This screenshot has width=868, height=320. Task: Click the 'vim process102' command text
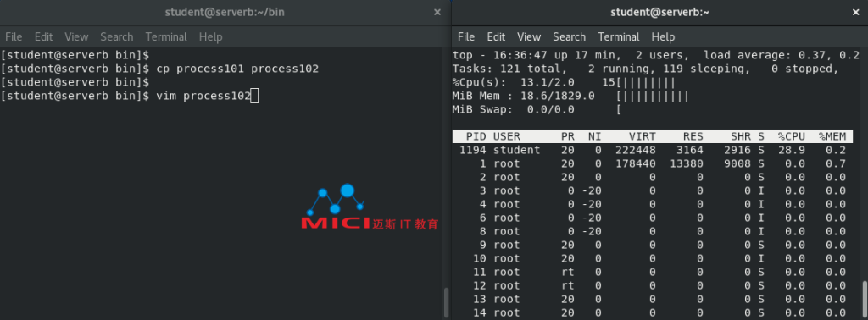[203, 97]
